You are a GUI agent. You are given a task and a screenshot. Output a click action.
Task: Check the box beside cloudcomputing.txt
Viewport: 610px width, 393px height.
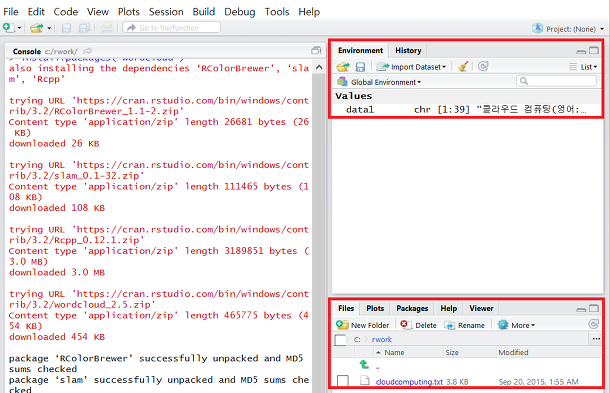[x=343, y=381]
